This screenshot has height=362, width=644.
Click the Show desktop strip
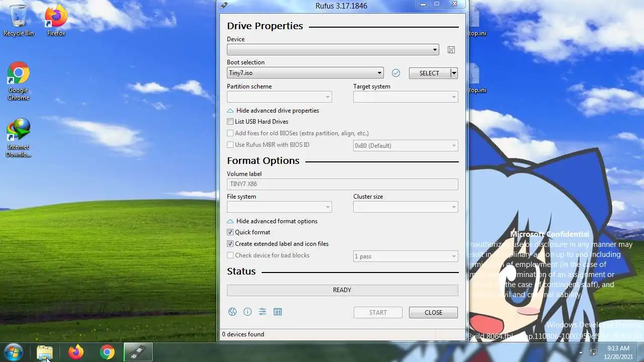click(x=640, y=352)
